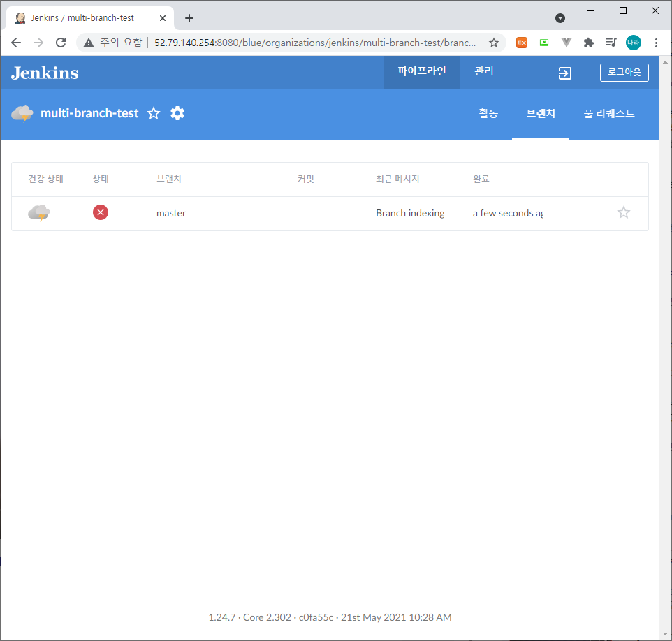Click the gray V extension icon
The width and height of the screenshot is (672, 641).
[567, 43]
